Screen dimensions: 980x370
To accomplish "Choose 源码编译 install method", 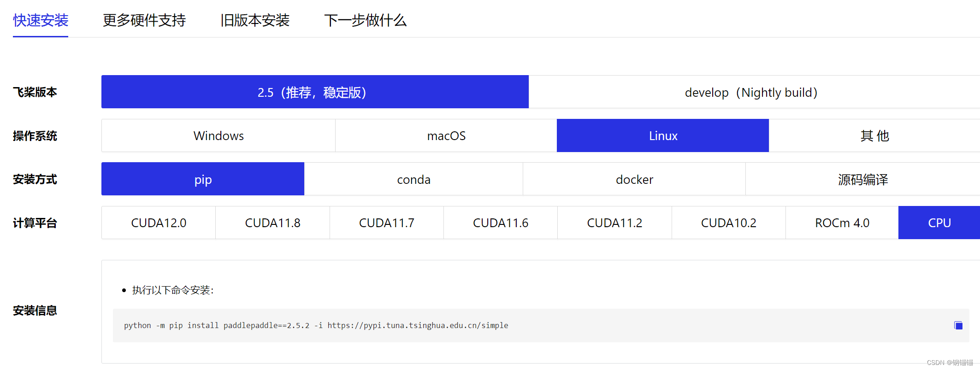I will click(863, 179).
